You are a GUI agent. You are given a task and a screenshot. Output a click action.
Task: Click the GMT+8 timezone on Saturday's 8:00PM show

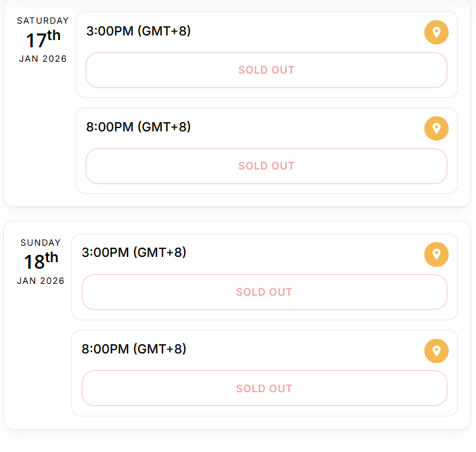164,127
